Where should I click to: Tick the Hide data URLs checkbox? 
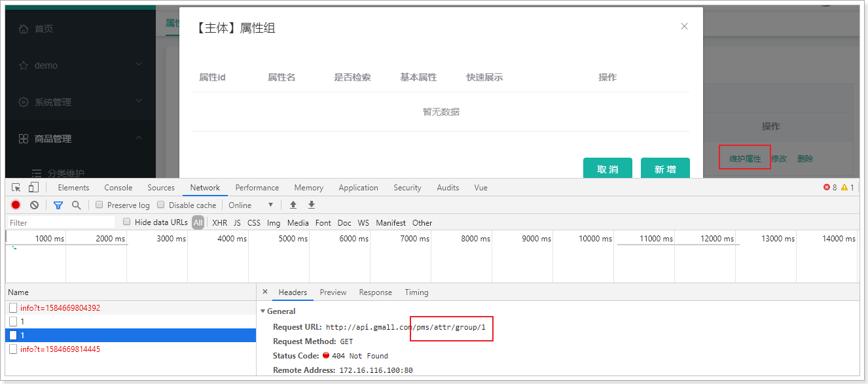tap(127, 222)
